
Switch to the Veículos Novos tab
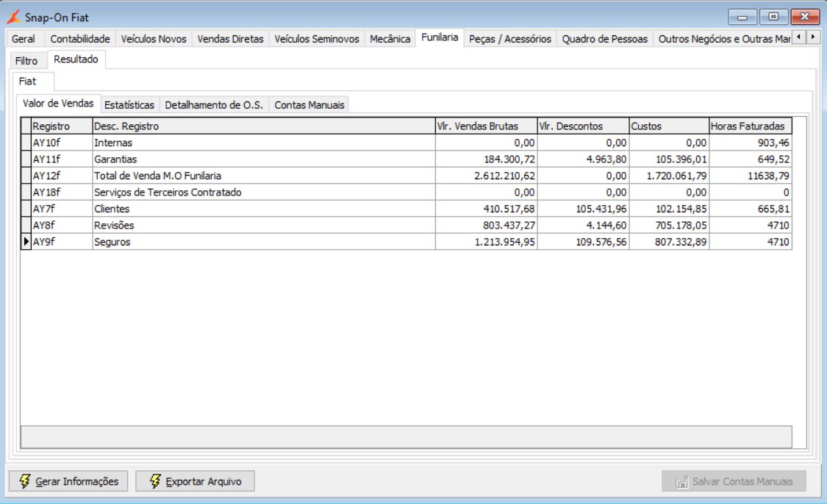coord(154,39)
